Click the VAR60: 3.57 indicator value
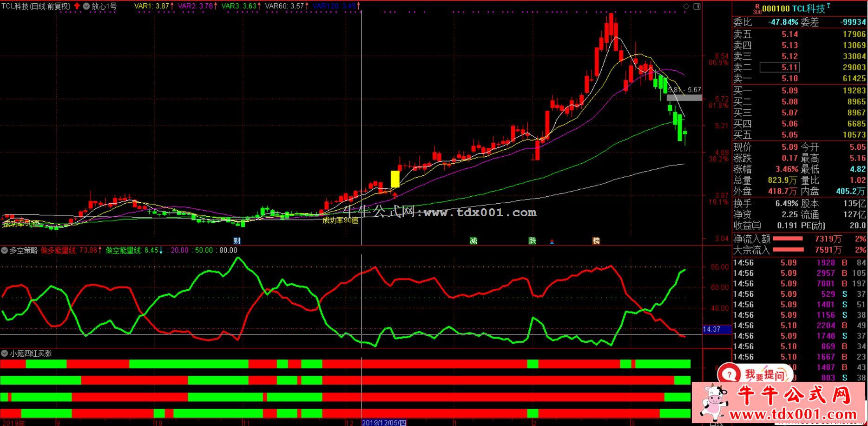The height and width of the screenshot is (426, 868). (287, 6)
